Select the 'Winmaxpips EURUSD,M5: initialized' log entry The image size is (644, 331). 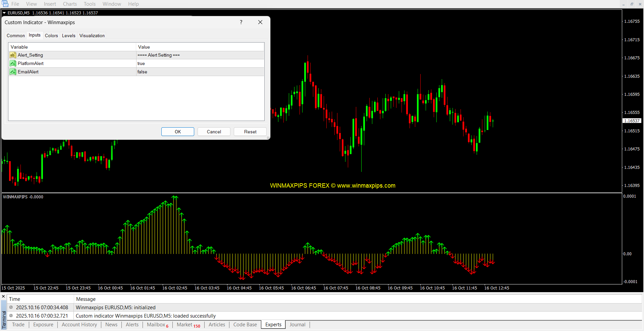coord(116,308)
